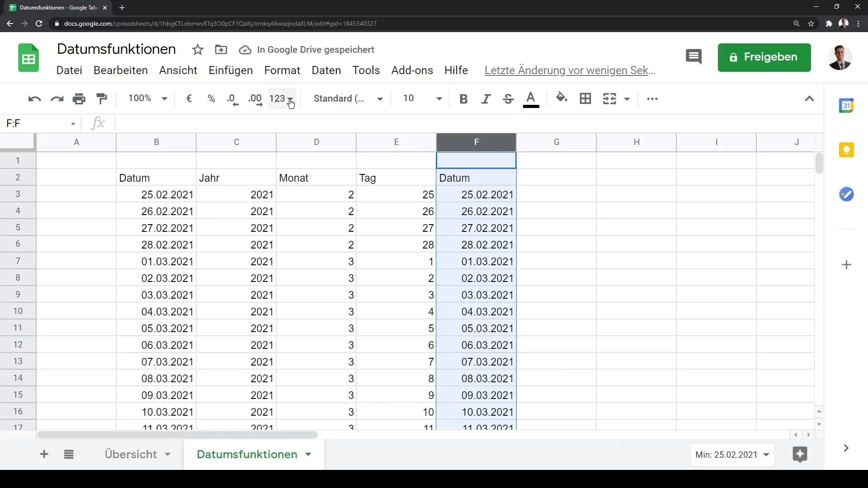Open fill color picker
The image size is (868, 488).
tap(561, 98)
